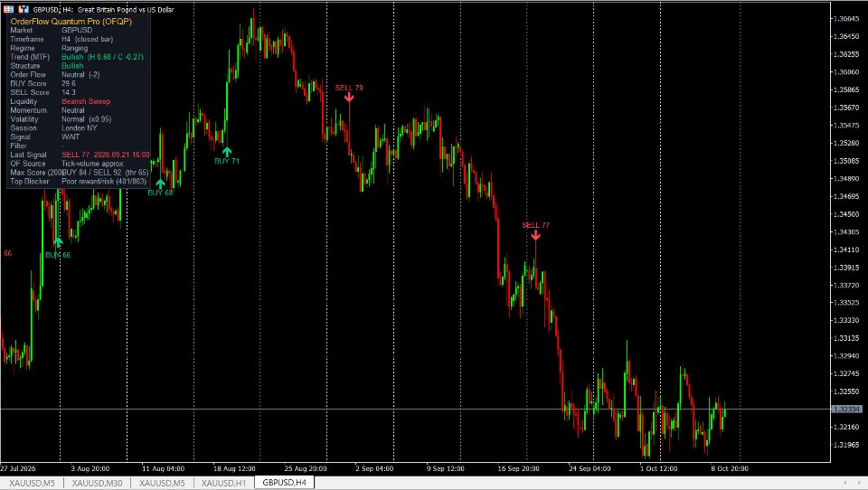This screenshot has height=490, width=868.
Task: Click the Last Signal value 'SELL 77 2026.09.21 16:00'
Action: tap(106, 155)
